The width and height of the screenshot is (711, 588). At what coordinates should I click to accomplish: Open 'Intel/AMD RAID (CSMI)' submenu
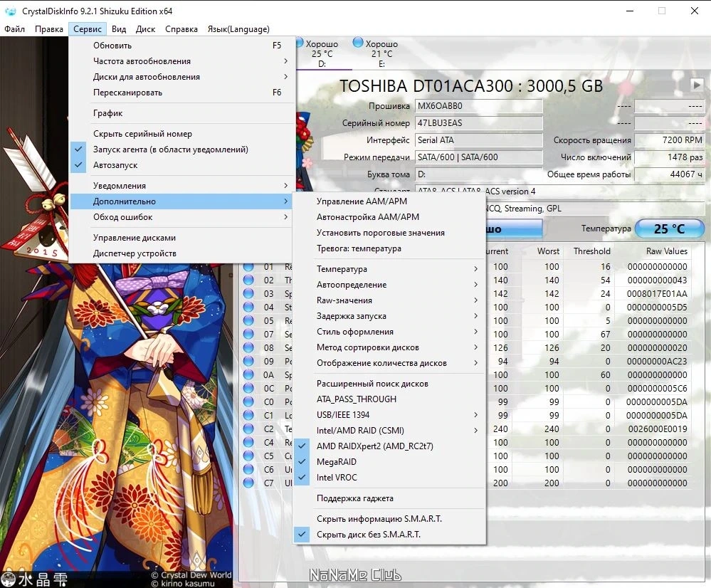[x=389, y=431]
